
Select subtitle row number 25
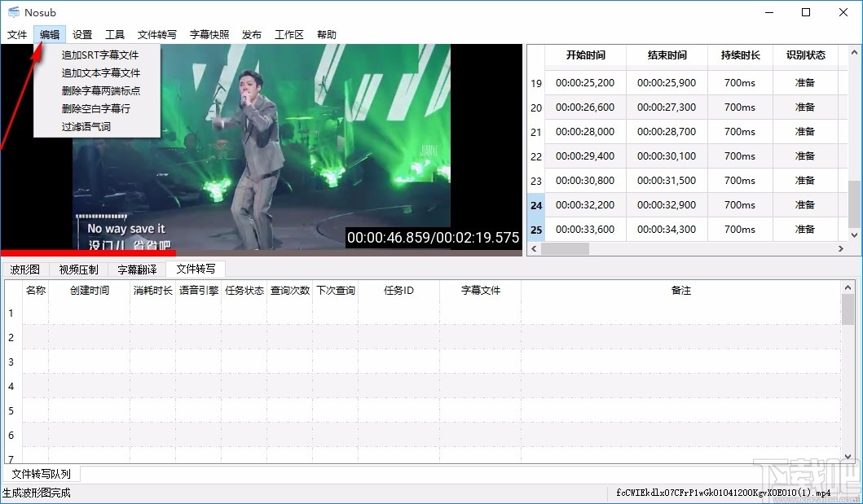[536, 230]
